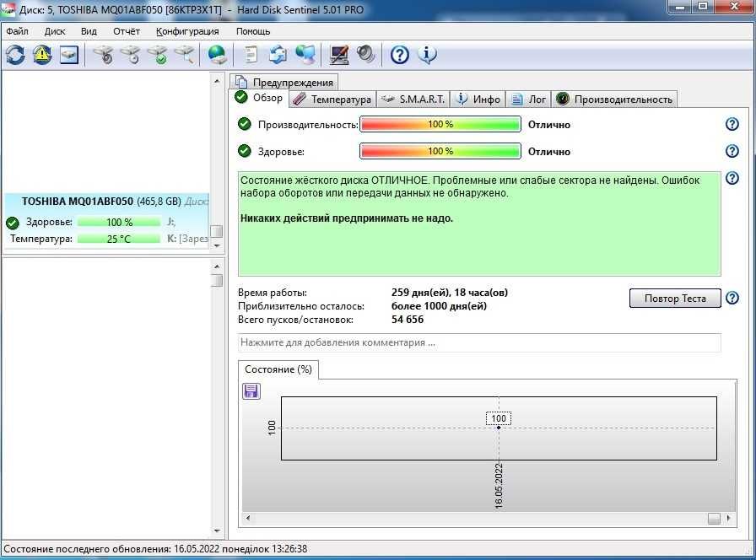Viewport: 756px width, 560px height.
Task: Click the framed disk panel toolbar icon
Action: click(69, 55)
